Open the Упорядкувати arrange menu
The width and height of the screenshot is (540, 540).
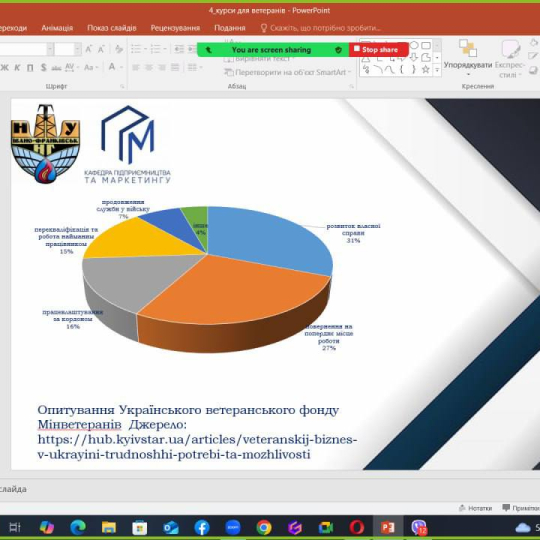pyautogui.click(x=468, y=58)
